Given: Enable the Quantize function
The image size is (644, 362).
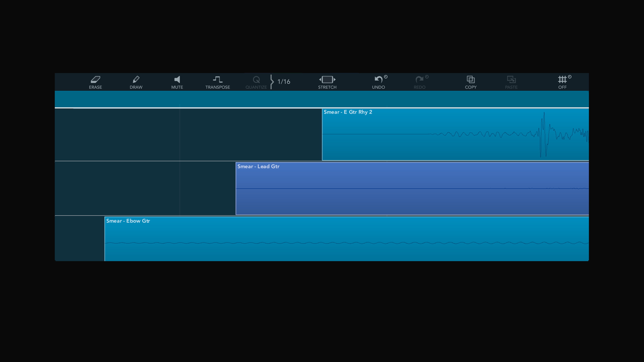Looking at the screenshot, I should coord(256,82).
